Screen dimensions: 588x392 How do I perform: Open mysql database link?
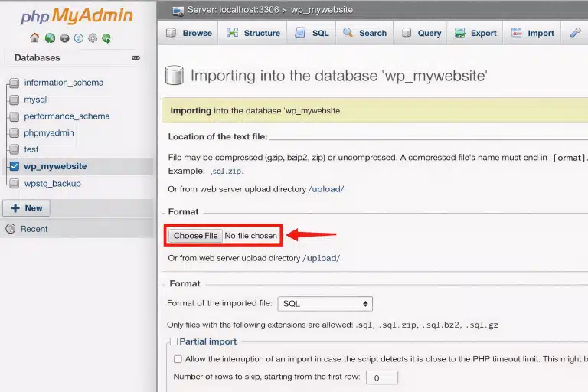(35, 100)
